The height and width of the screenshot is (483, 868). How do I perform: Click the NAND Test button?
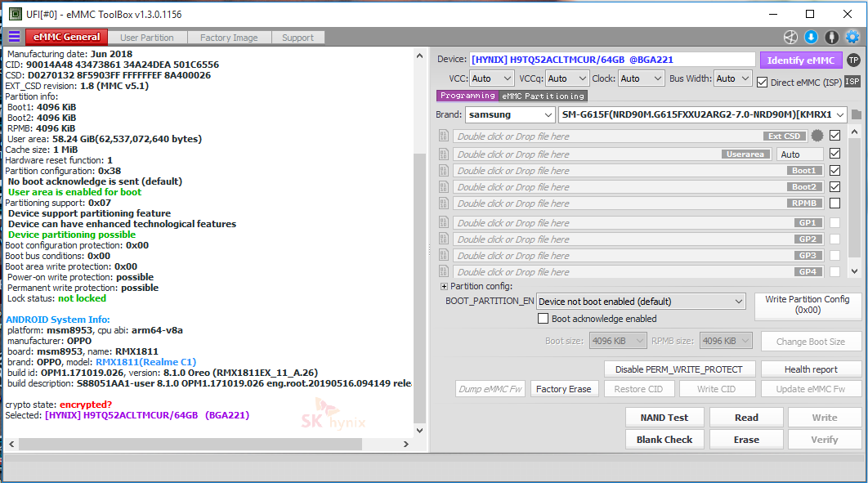click(664, 418)
